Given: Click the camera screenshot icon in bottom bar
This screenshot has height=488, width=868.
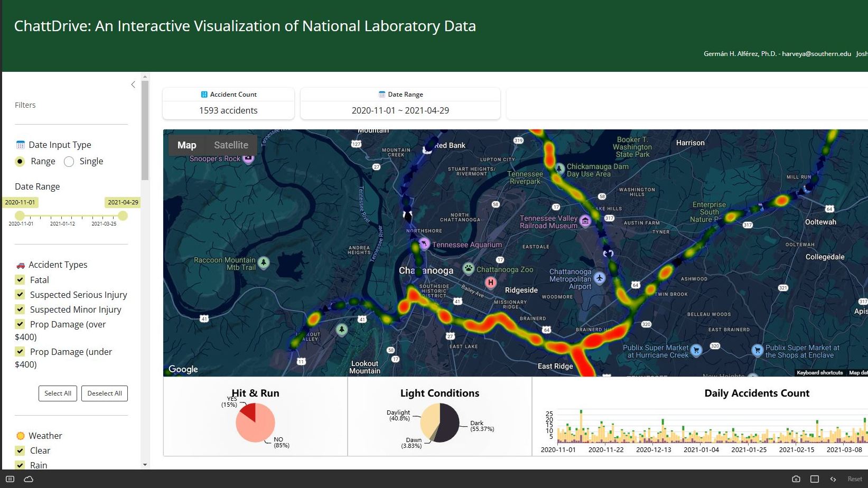Looking at the screenshot, I should [796, 479].
